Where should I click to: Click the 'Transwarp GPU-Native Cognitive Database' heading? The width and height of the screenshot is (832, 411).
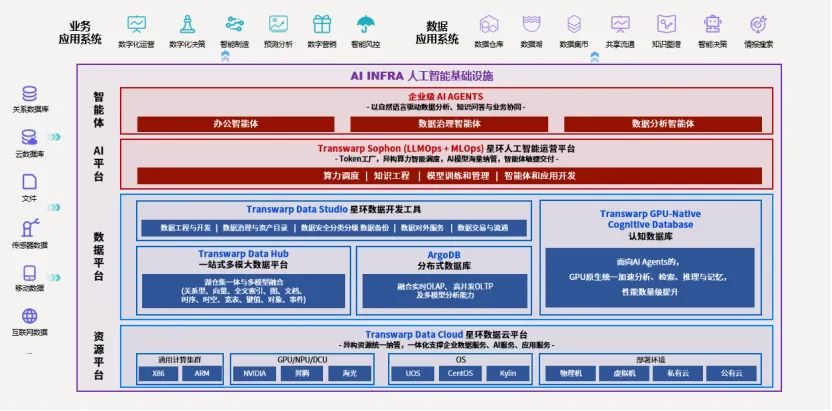tap(650, 219)
